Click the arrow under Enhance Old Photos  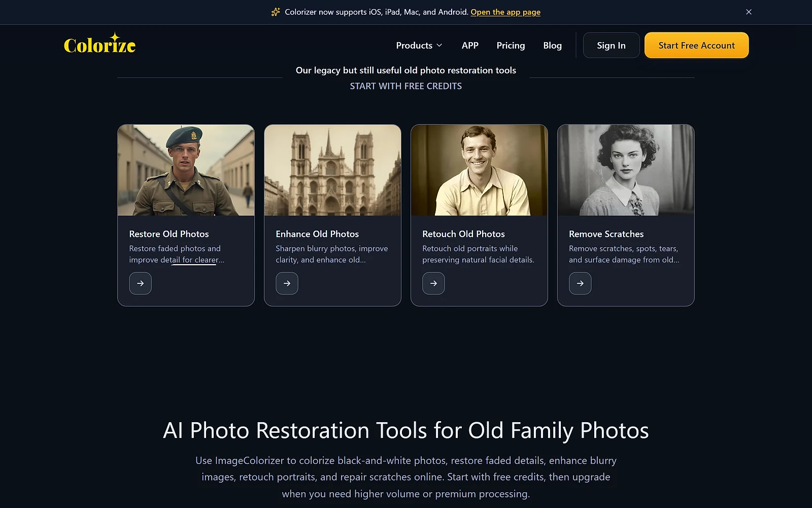(x=287, y=283)
